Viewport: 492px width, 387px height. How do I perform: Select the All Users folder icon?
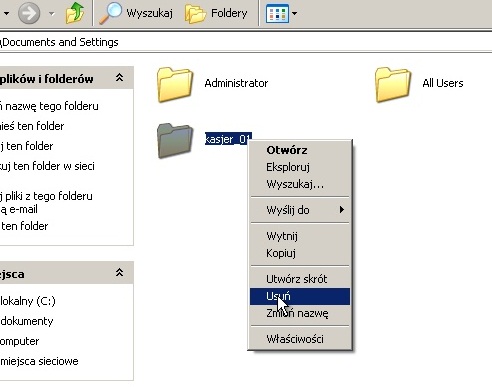[x=393, y=84]
